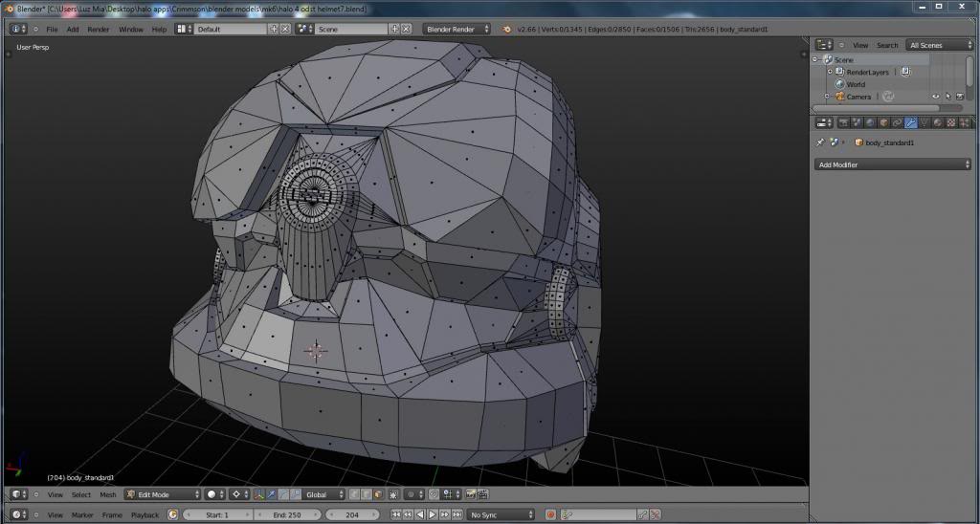Delete the Default screen layout

click(285, 29)
